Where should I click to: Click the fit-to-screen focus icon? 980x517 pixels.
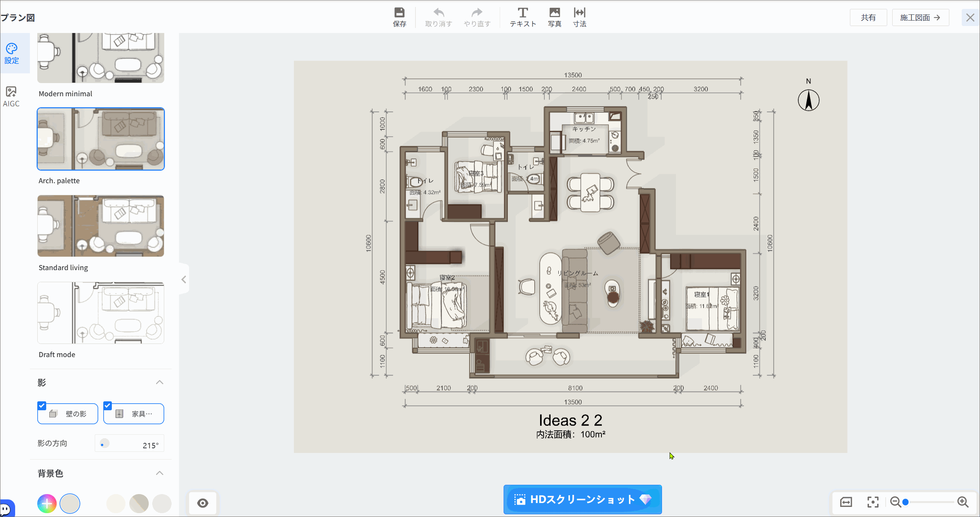[x=873, y=502]
